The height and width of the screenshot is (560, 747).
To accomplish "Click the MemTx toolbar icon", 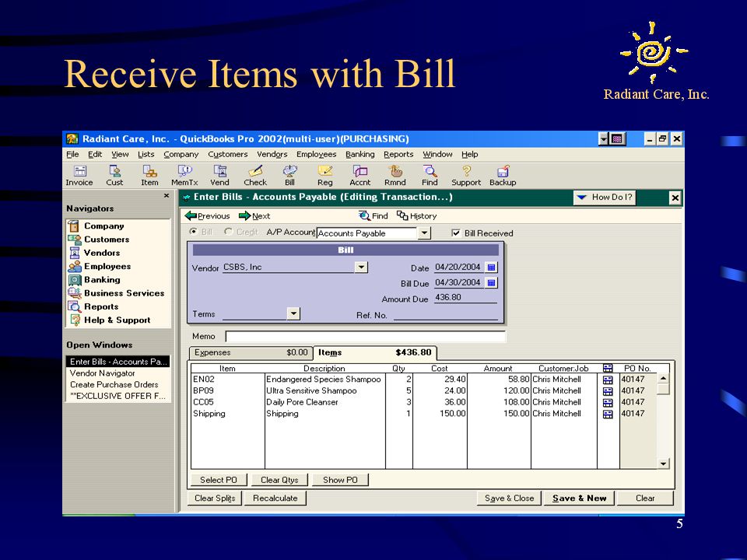I will (184, 176).
